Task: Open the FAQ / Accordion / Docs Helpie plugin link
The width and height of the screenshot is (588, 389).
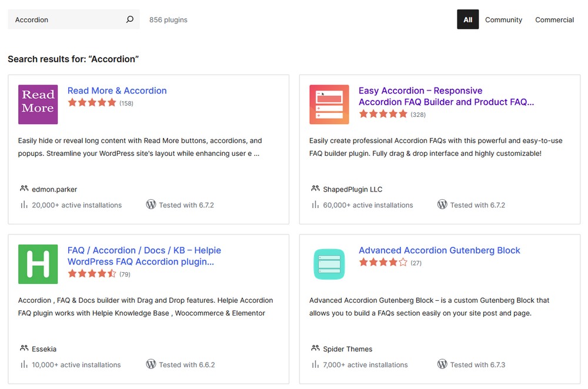Action: click(x=144, y=256)
